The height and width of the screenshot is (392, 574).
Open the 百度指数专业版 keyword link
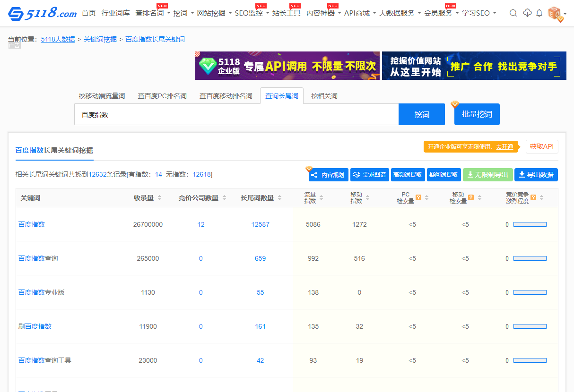tap(42, 292)
